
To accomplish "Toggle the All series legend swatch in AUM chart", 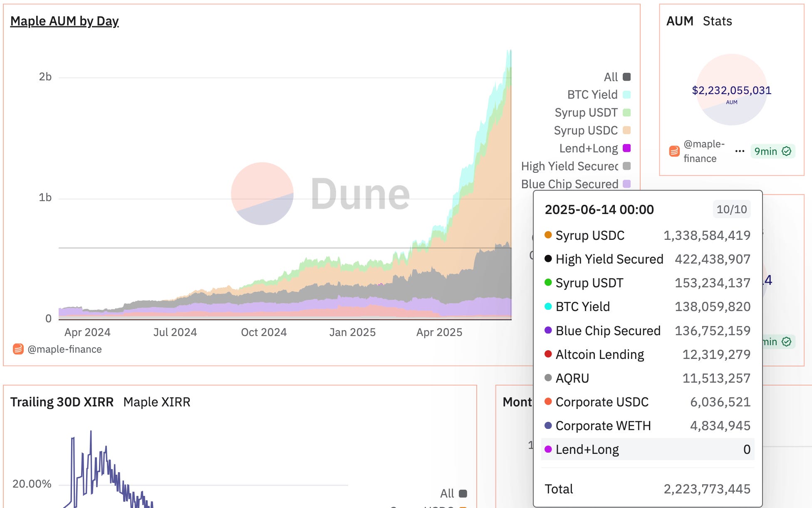I will tap(626, 77).
